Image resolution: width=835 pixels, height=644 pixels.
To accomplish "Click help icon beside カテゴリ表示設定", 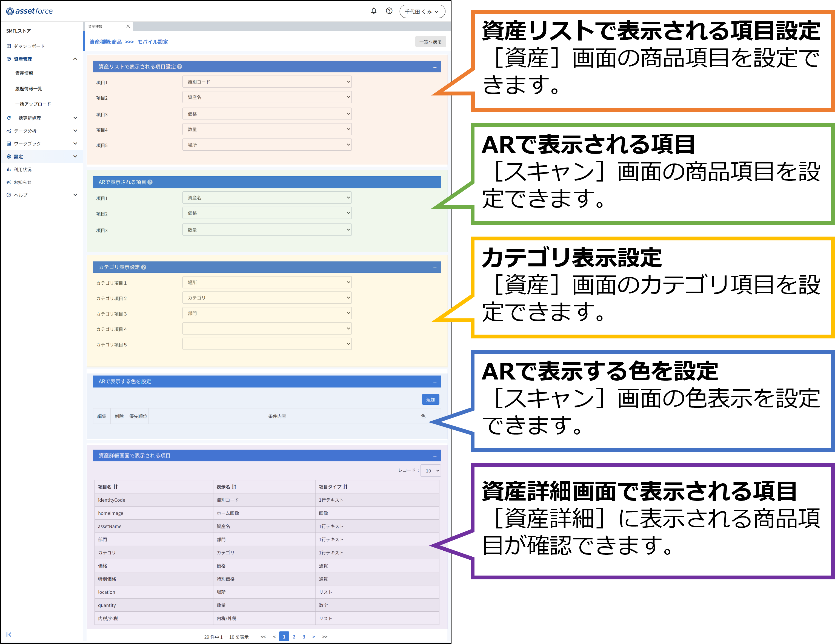I will coord(144,267).
